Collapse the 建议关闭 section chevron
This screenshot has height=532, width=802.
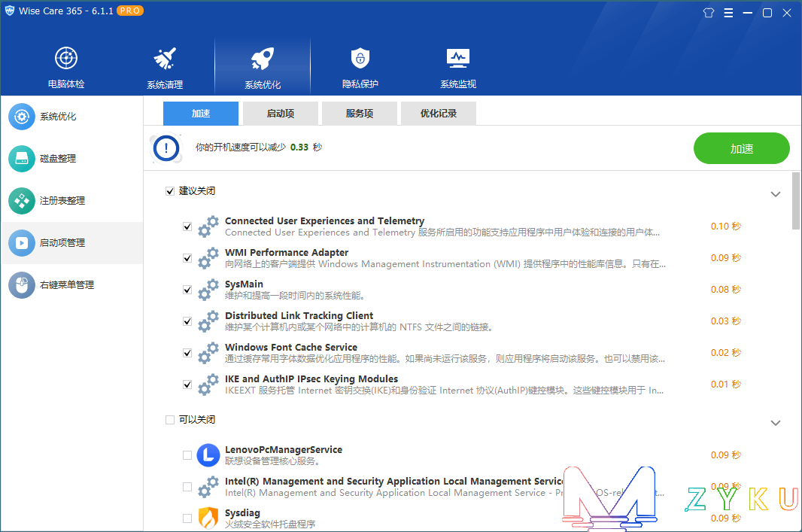(x=776, y=194)
